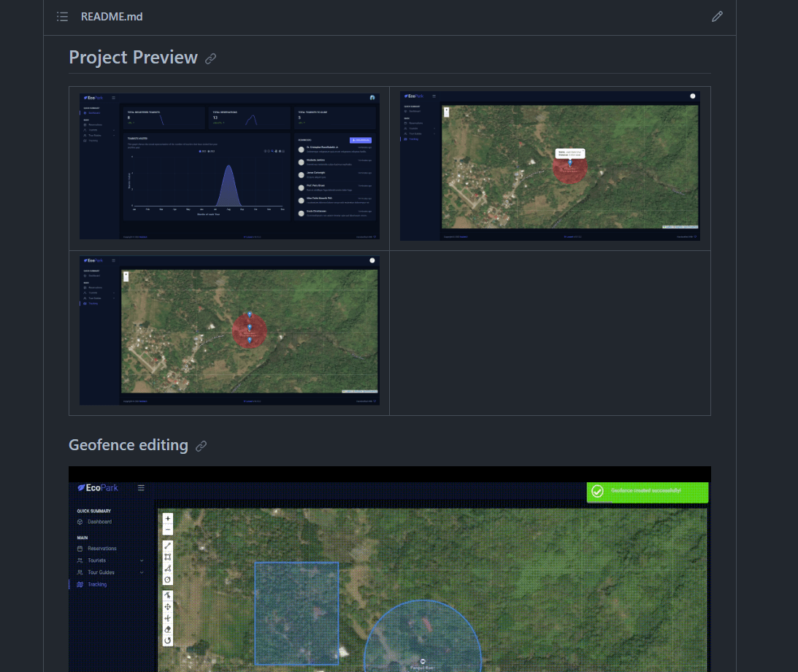Image resolution: width=798 pixels, height=672 pixels.
Task: Toggle the hamburger sidebar menu beside EcoPark logo
Action: (141, 488)
